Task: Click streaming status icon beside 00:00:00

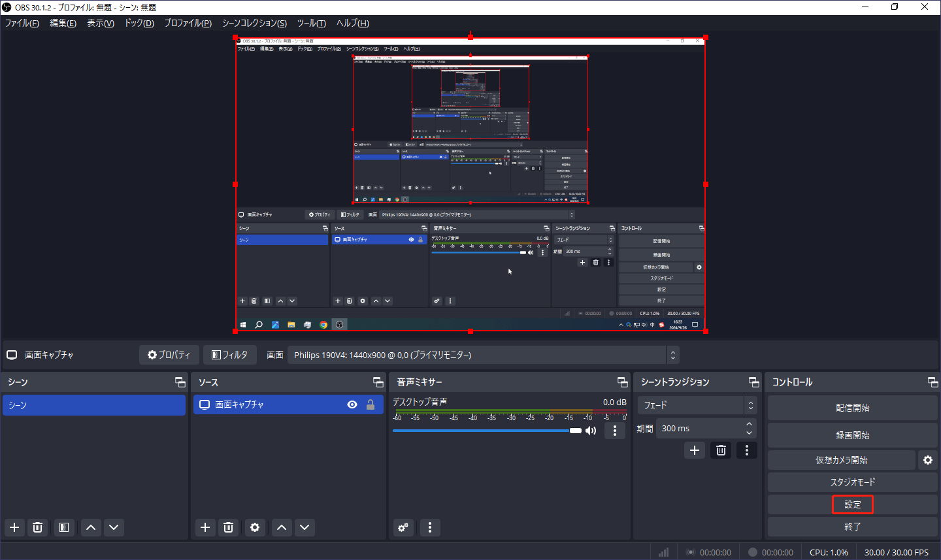Action: pyautogui.click(x=691, y=552)
